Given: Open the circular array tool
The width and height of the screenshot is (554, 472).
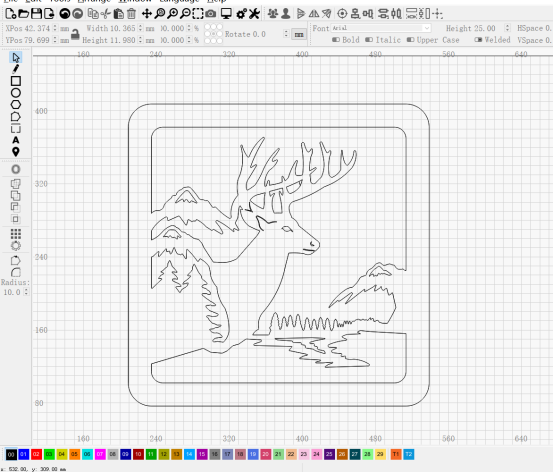Looking at the screenshot, I should (16, 246).
